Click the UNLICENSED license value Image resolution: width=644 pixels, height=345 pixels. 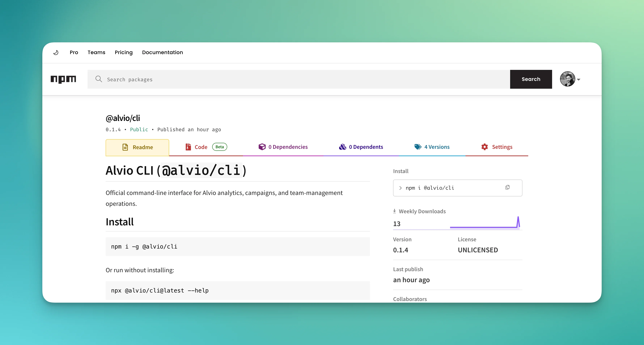click(478, 250)
